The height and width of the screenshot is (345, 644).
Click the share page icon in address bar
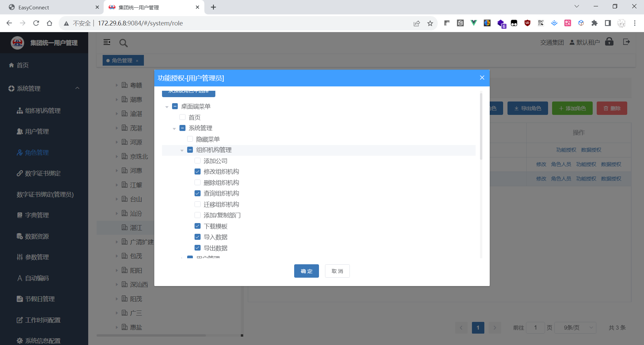(417, 23)
